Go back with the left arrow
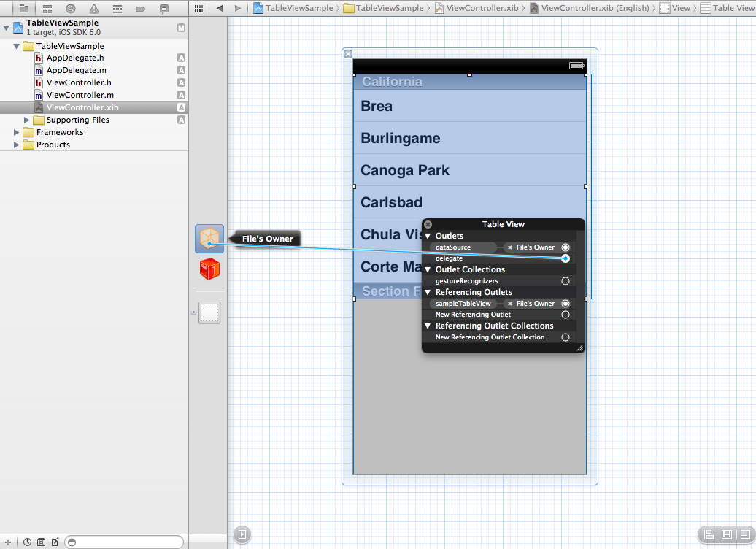This screenshot has width=756, height=549. tap(220, 8)
